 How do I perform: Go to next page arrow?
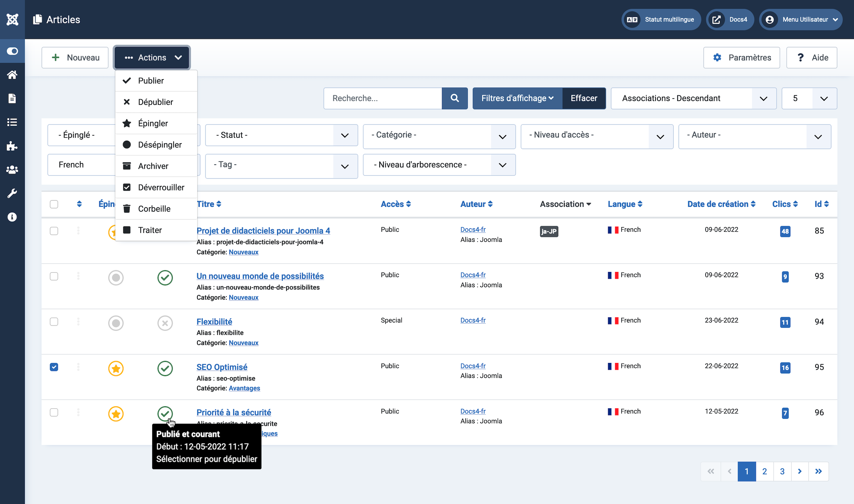point(800,471)
